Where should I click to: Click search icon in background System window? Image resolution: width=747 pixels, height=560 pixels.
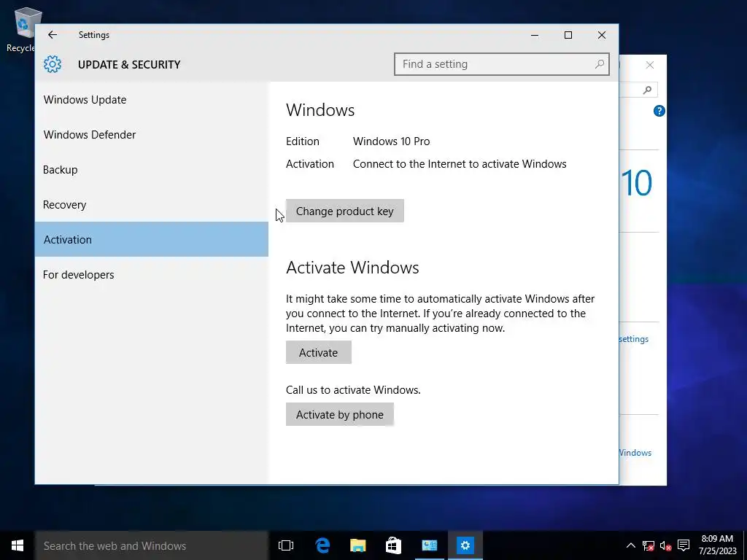647,90
